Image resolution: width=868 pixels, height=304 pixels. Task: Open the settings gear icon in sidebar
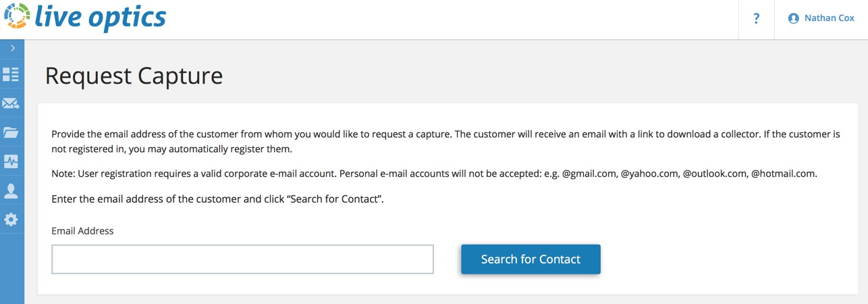click(x=11, y=220)
